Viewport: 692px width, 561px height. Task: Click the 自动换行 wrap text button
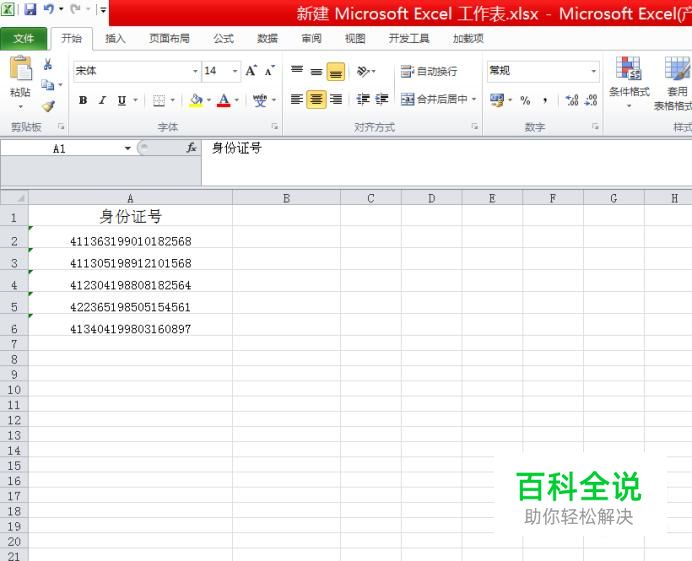429,71
